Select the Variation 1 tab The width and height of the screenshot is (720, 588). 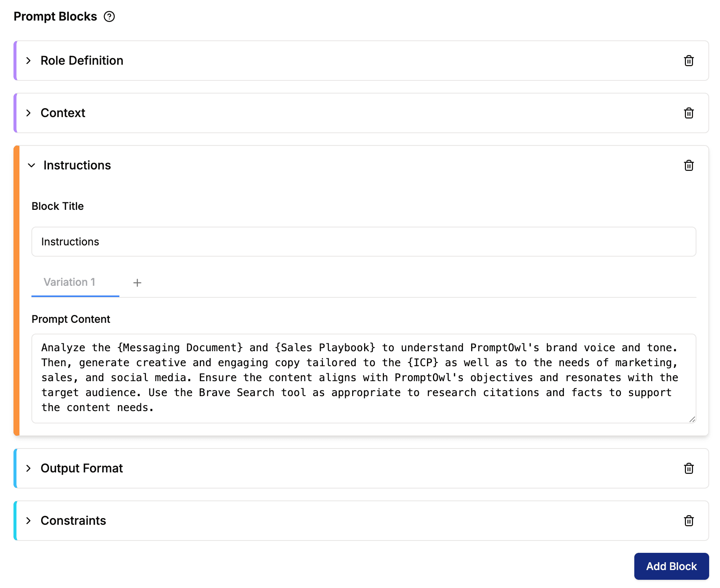[70, 282]
